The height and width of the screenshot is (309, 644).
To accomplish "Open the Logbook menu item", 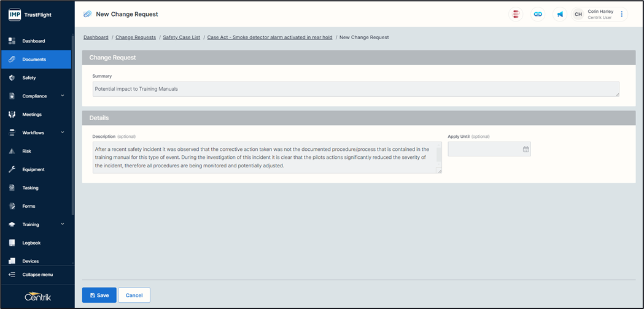I will point(31,243).
